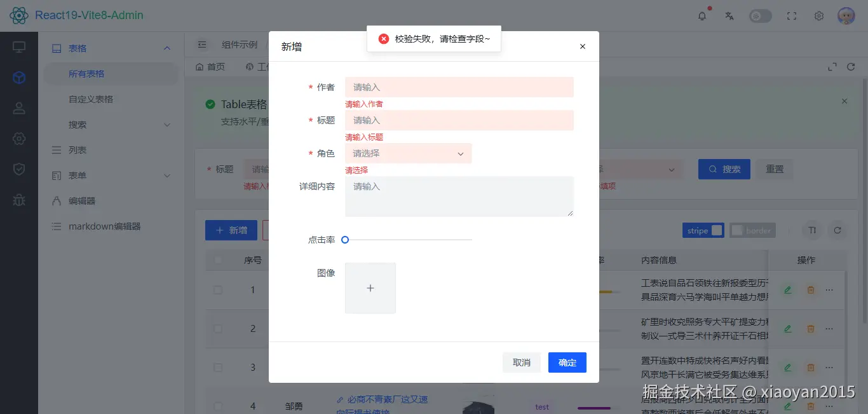Open more actions for row 1

829,290
